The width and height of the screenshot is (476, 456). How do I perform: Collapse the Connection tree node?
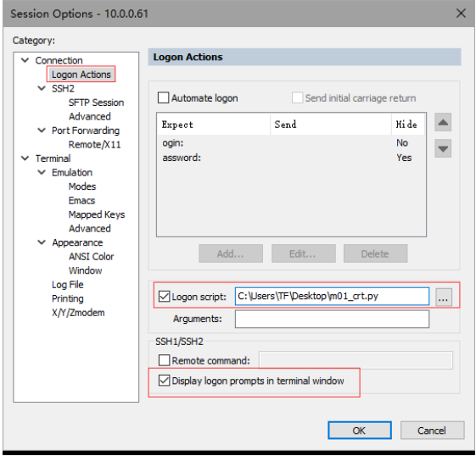[25, 60]
